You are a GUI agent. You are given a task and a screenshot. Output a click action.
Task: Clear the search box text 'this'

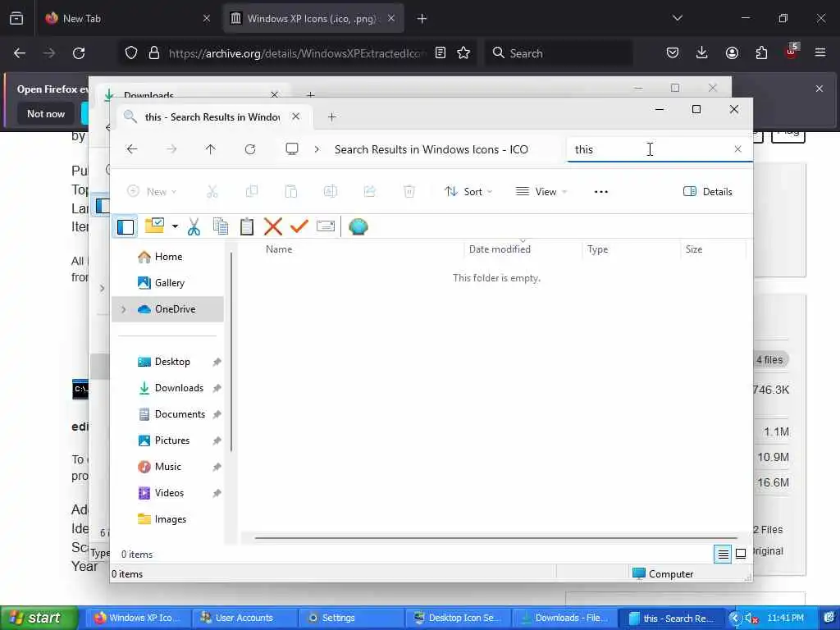click(x=737, y=149)
